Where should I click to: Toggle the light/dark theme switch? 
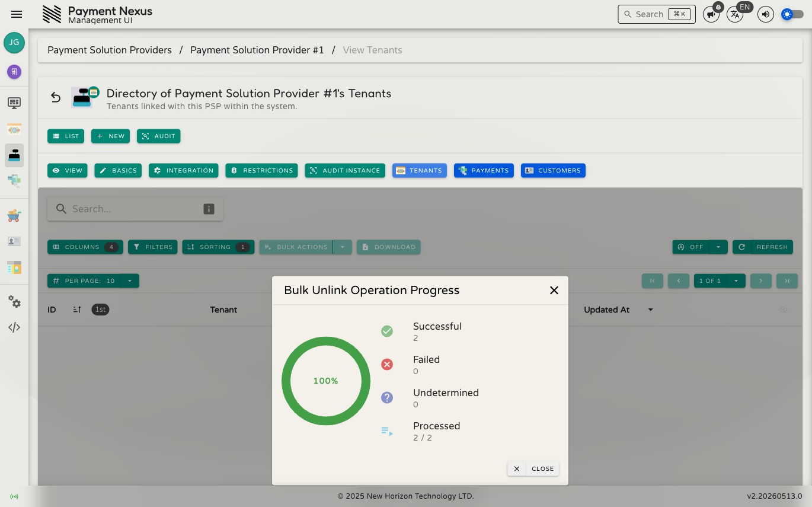(x=792, y=14)
